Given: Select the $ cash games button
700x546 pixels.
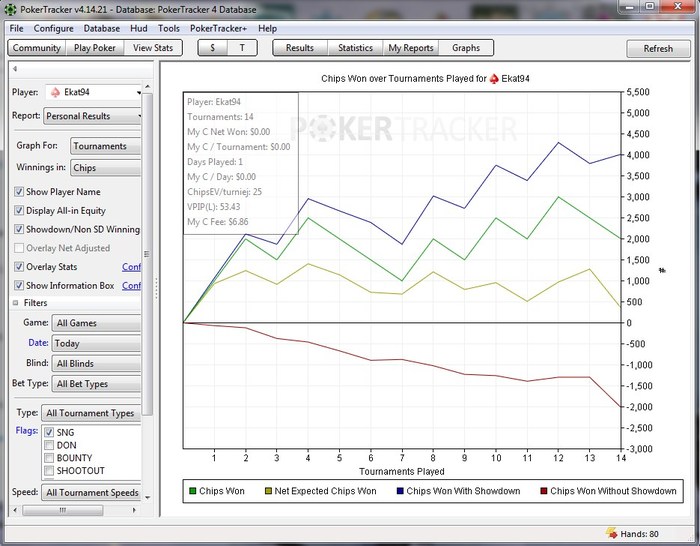Looking at the screenshot, I should coord(212,48).
